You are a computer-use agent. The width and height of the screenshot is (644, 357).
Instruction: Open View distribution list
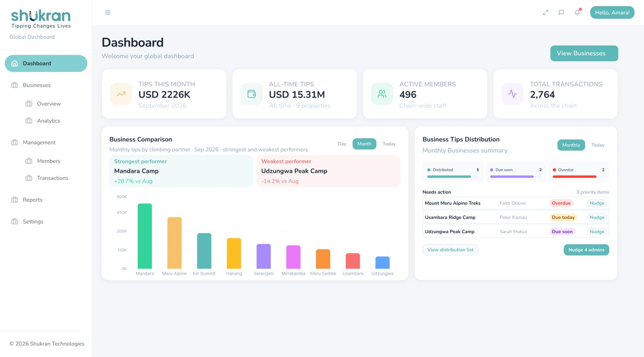point(450,250)
